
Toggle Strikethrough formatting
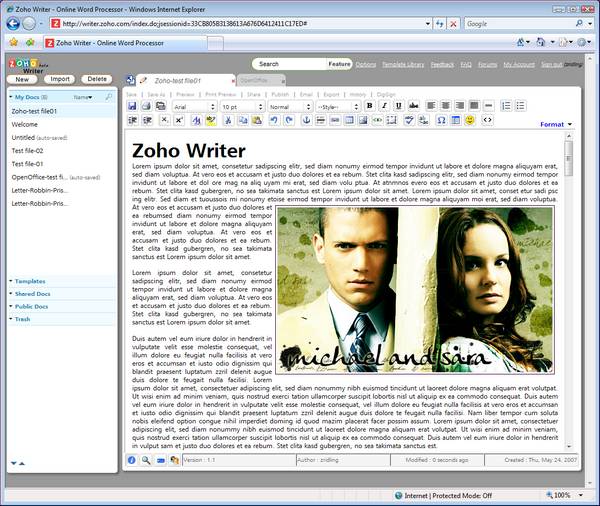(x=413, y=106)
